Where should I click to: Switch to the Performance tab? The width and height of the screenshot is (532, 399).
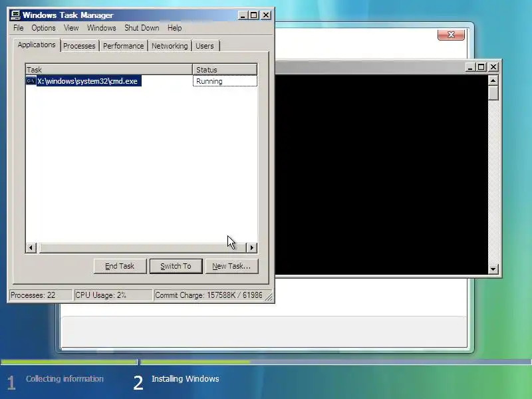click(x=124, y=46)
